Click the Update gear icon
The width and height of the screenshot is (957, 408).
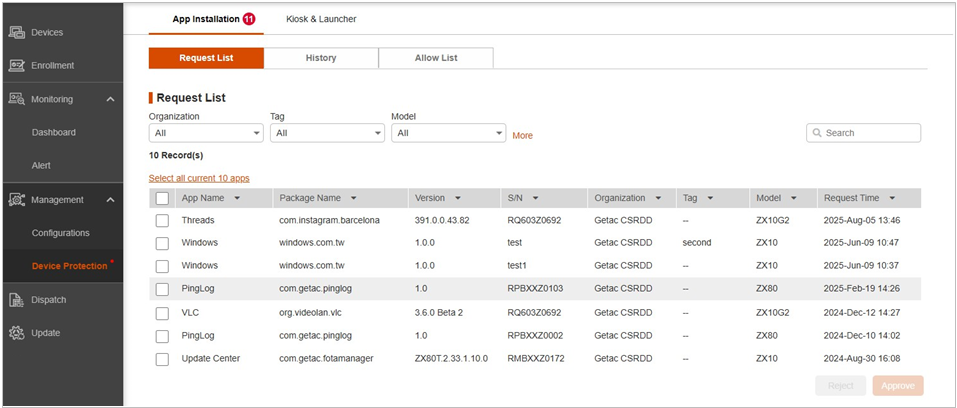pyautogui.click(x=17, y=332)
